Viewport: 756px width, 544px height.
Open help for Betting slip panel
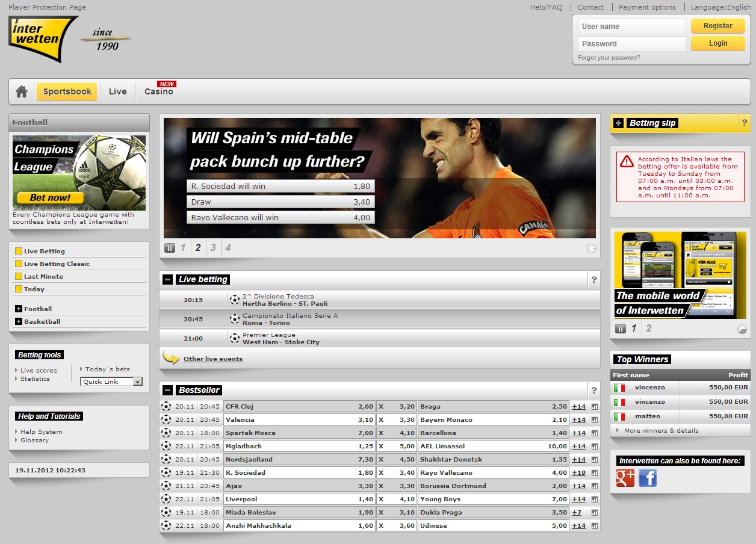point(745,123)
